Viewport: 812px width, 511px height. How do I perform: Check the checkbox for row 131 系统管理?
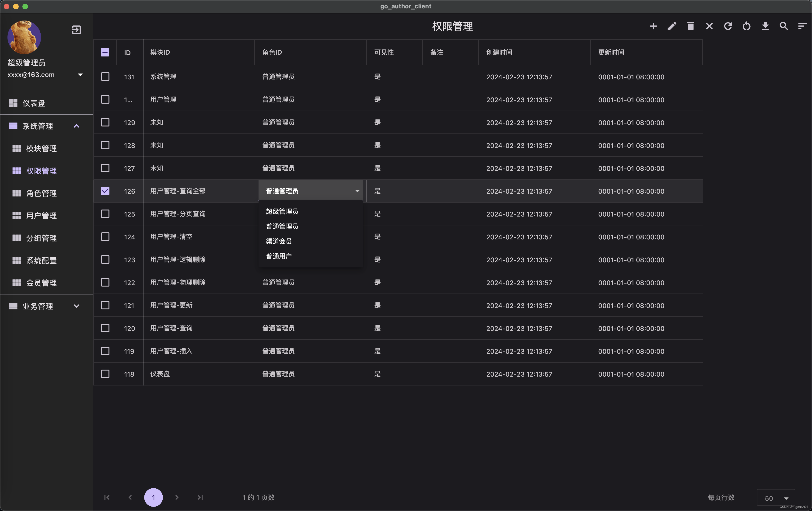click(105, 77)
